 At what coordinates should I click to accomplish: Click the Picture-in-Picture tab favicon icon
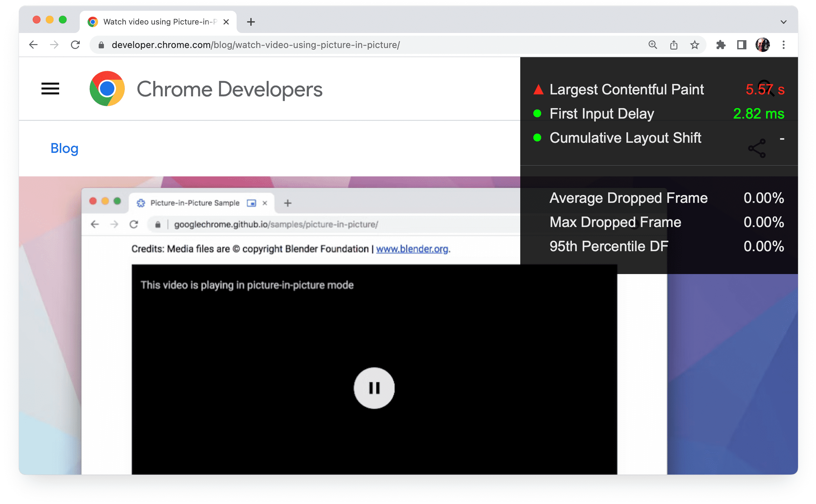coord(141,203)
